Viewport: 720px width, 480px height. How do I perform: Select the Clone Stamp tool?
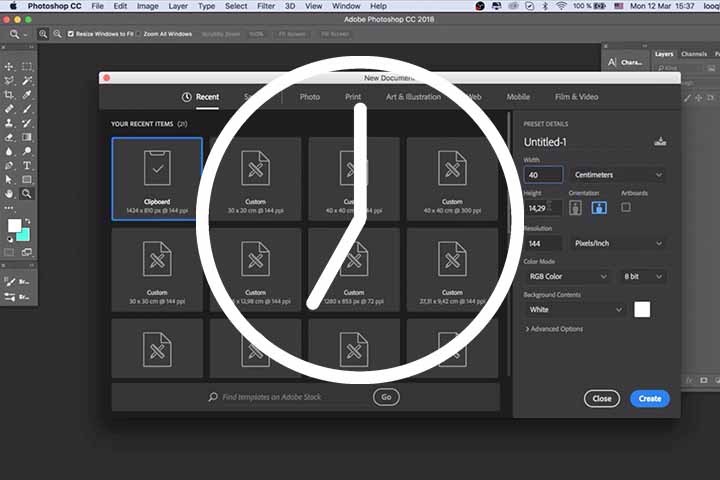click(9, 123)
